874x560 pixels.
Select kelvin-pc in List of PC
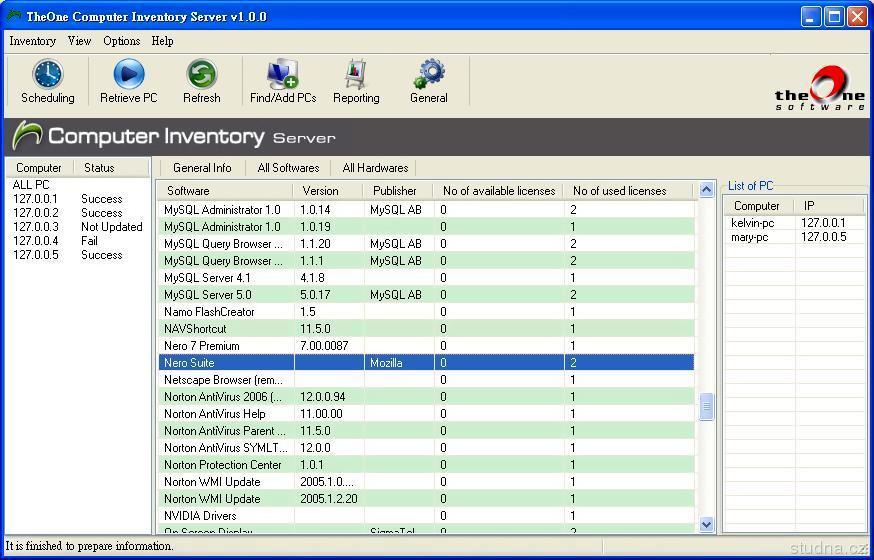coord(753,223)
